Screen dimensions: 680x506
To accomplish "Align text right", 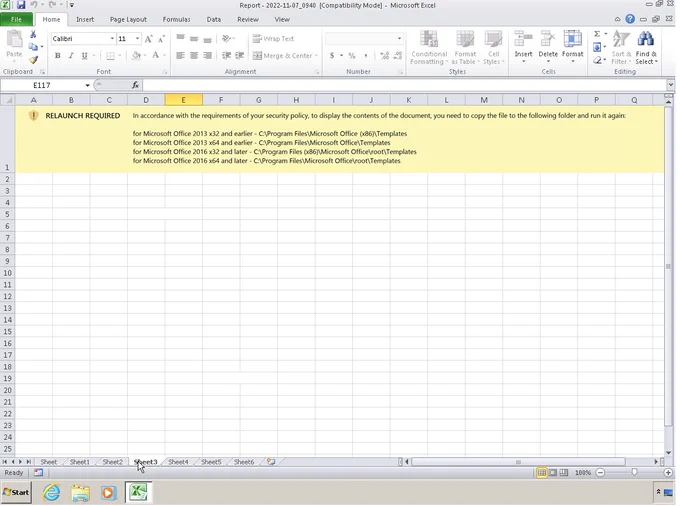I will (208, 55).
